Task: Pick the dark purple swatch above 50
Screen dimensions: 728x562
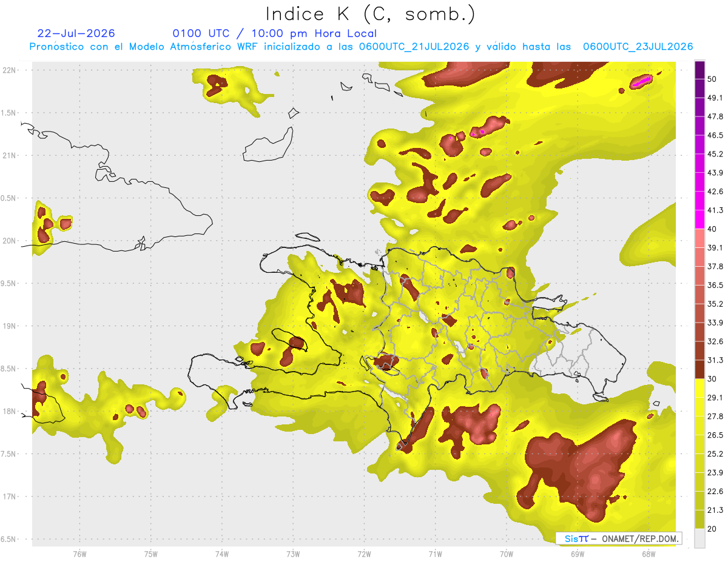Action: (x=699, y=70)
